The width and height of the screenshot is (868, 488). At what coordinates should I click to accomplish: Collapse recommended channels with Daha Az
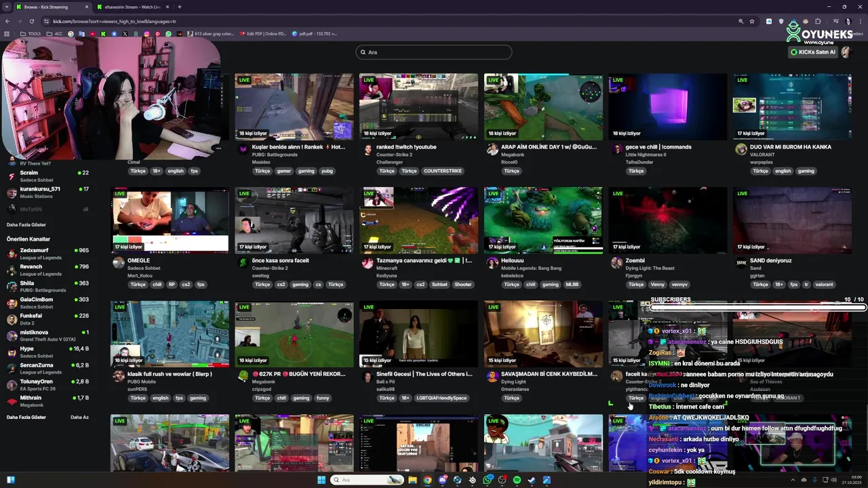tap(79, 417)
